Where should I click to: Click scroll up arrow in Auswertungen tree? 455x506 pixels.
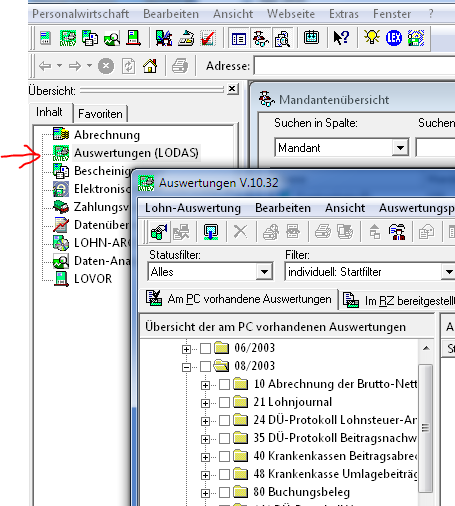(x=426, y=348)
